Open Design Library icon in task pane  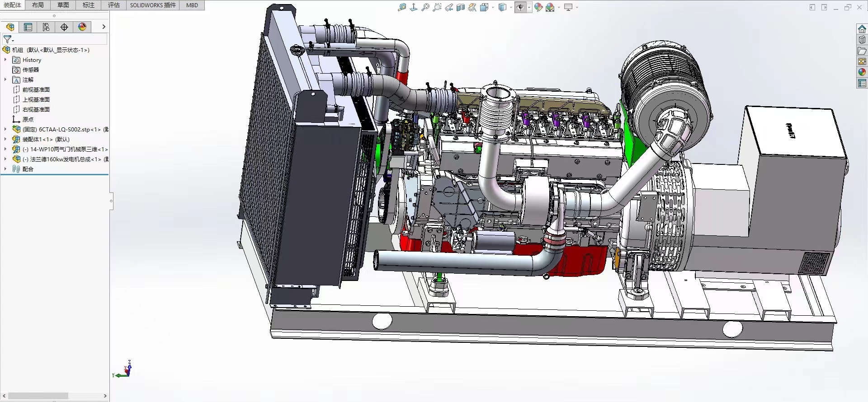click(862, 40)
